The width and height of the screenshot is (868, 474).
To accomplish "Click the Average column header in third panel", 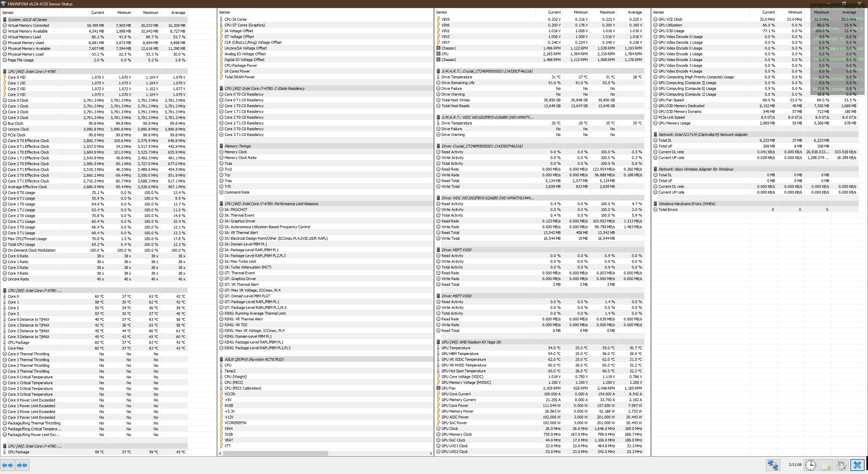I will (x=634, y=12).
